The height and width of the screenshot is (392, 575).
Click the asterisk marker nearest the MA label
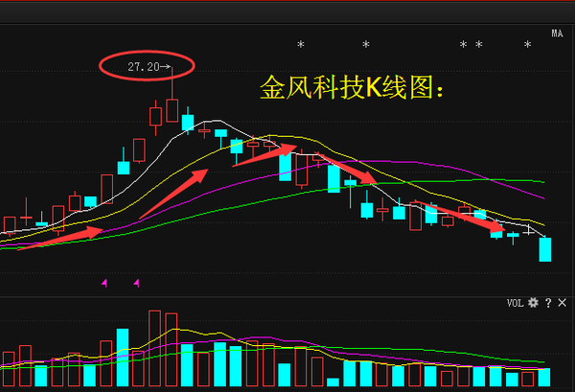(x=527, y=45)
